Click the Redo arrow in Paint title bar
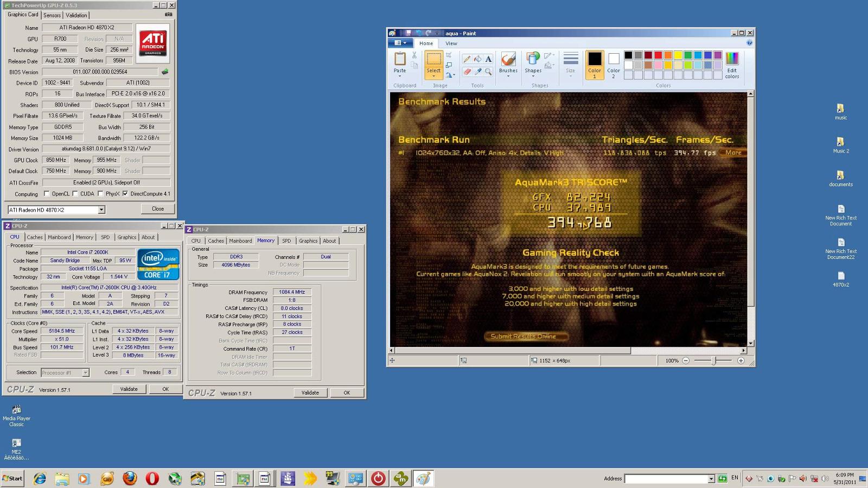The image size is (868, 488). (x=429, y=33)
